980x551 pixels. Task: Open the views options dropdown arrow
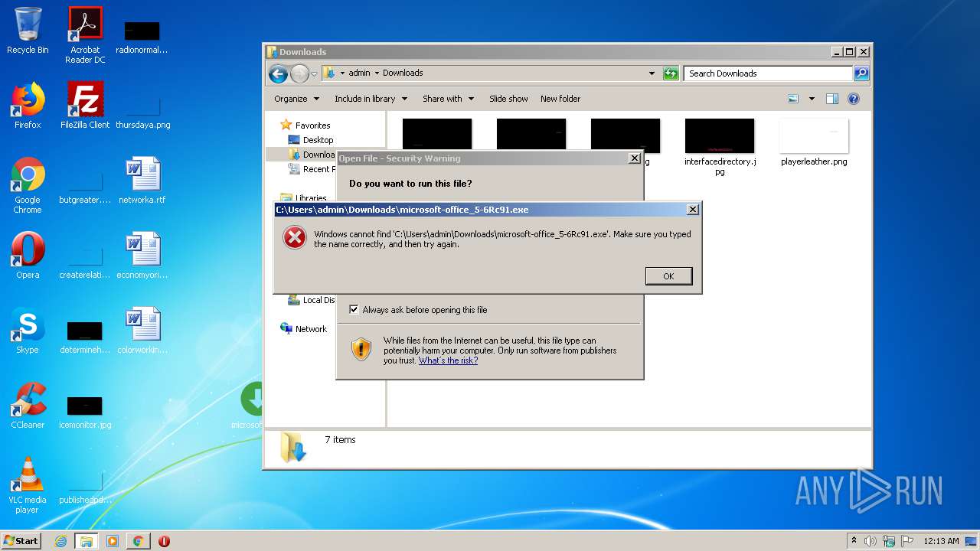pos(812,99)
